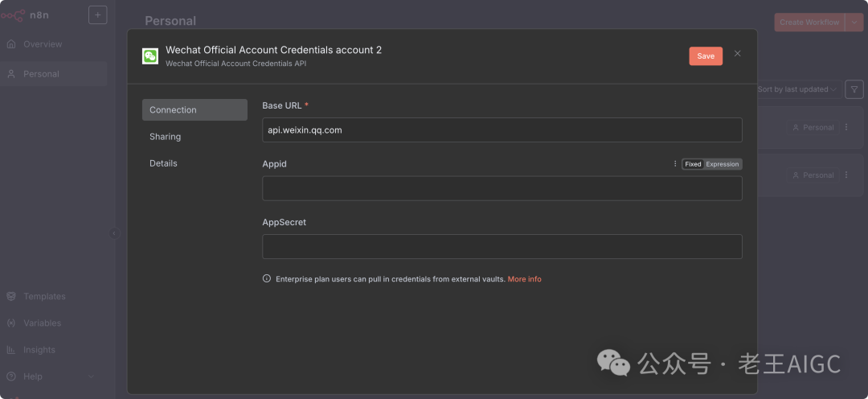This screenshot has width=868, height=399.
Task: Click the Insights chart icon
Action: pyautogui.click(x=11, y=350)
